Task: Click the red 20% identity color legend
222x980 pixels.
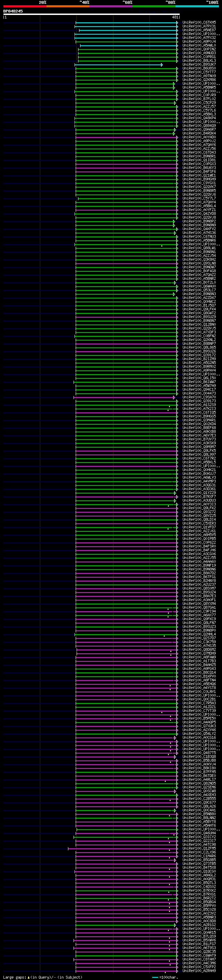Action: 25,6
